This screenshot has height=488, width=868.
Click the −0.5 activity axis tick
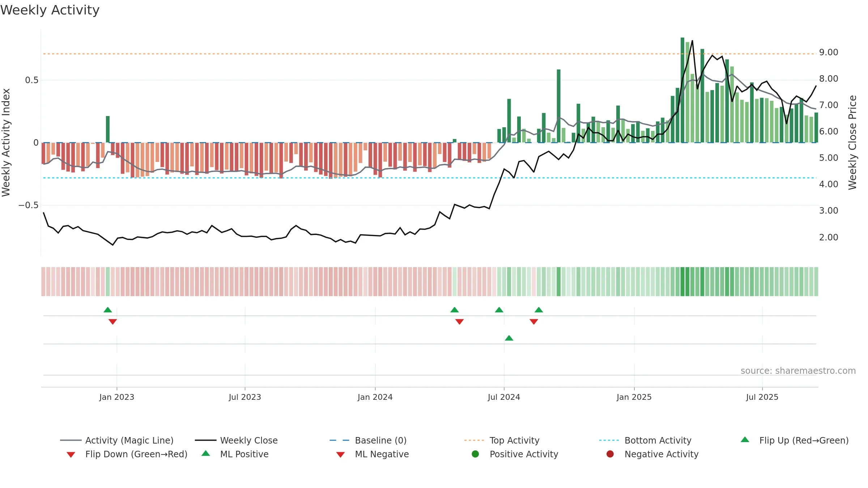click(x=28, y=205)
